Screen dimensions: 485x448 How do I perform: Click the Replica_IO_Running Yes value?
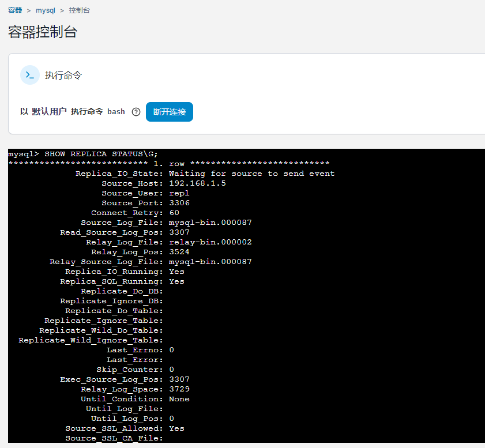tap(176, 272)
